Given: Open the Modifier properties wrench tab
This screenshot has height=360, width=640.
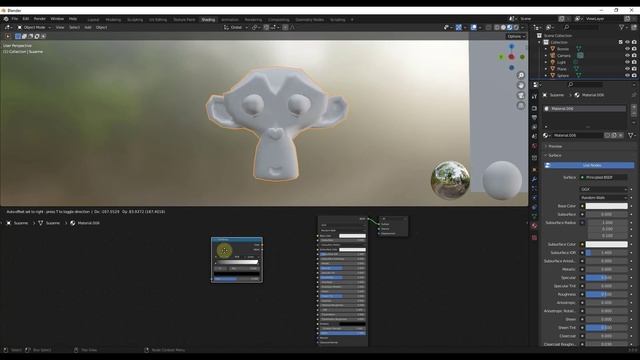Looking at the screenshot, I should click(x=534, y=179).
